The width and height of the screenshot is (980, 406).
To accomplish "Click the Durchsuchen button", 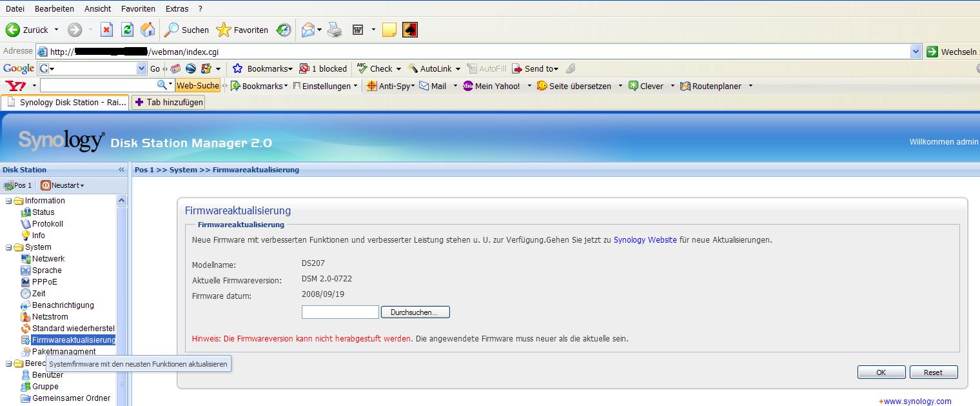I will 415,312.
